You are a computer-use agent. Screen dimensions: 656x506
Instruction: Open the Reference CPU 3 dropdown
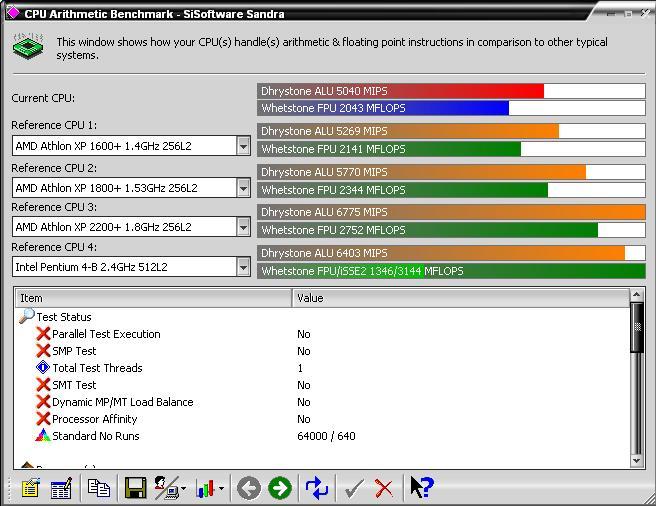tap(243, 227)
